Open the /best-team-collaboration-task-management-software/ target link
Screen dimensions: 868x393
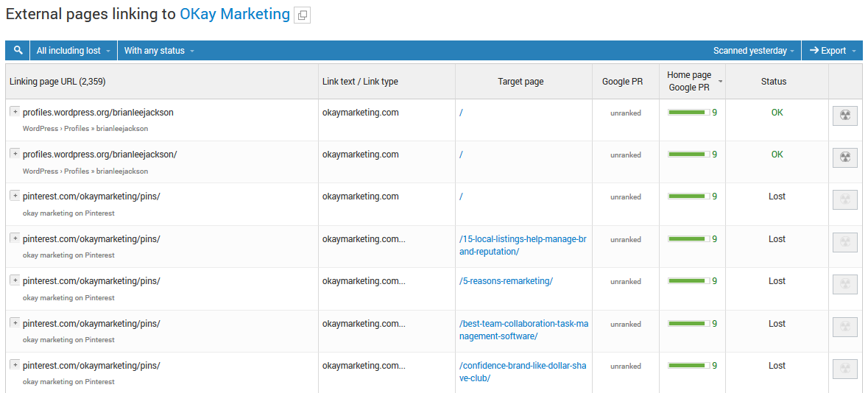[x=523, y=330]
